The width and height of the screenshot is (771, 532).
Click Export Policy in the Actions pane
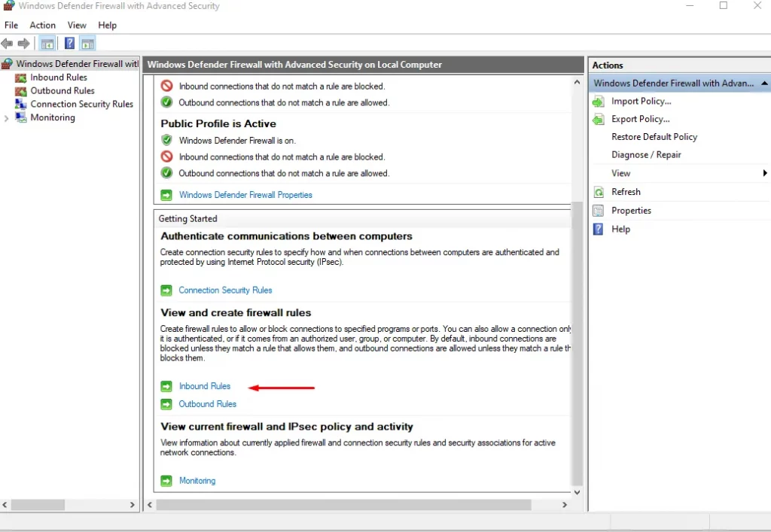point(640,119)
